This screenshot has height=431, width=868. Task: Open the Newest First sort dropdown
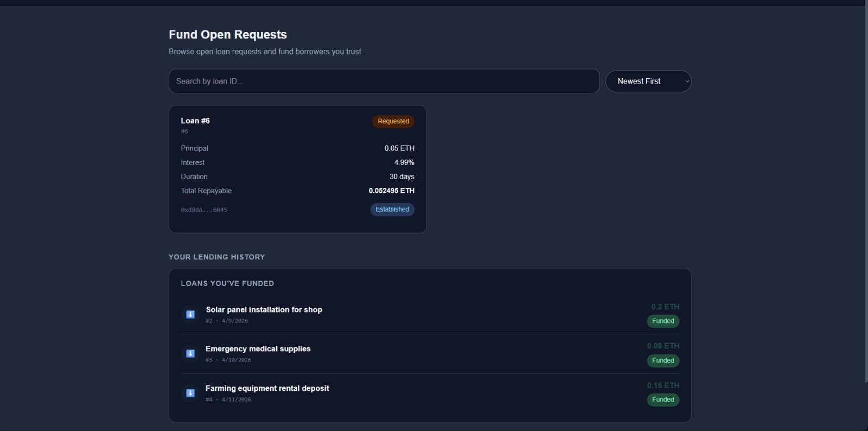[x=648, y=81]
